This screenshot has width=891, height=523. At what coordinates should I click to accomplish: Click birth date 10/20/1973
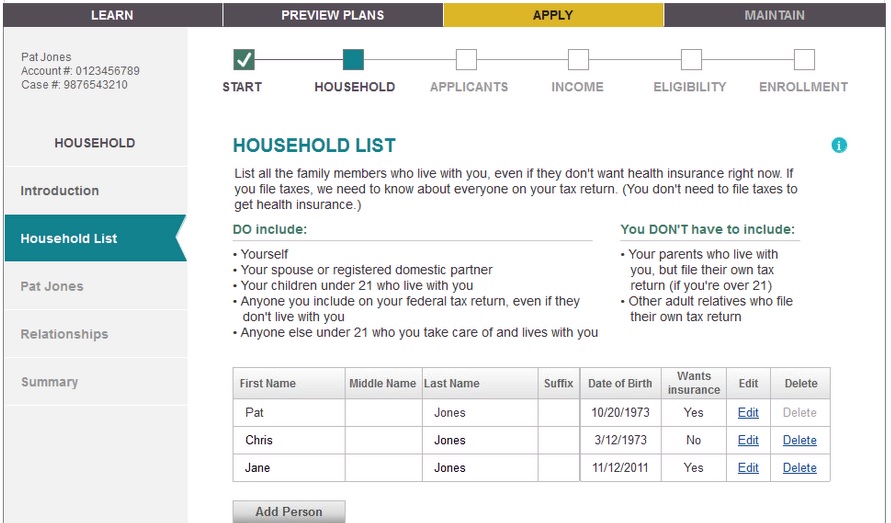click(620, 413)
